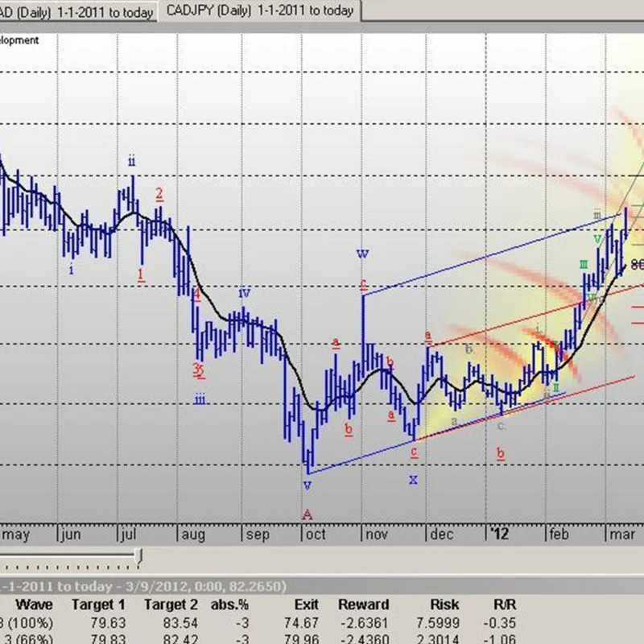Sort the table by Reward column

pos(363,605)
